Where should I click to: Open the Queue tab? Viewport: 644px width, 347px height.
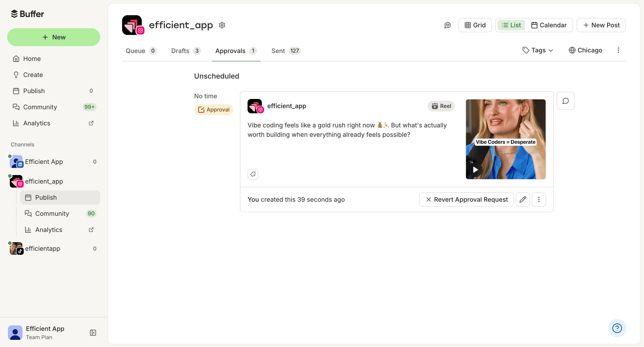141,51
